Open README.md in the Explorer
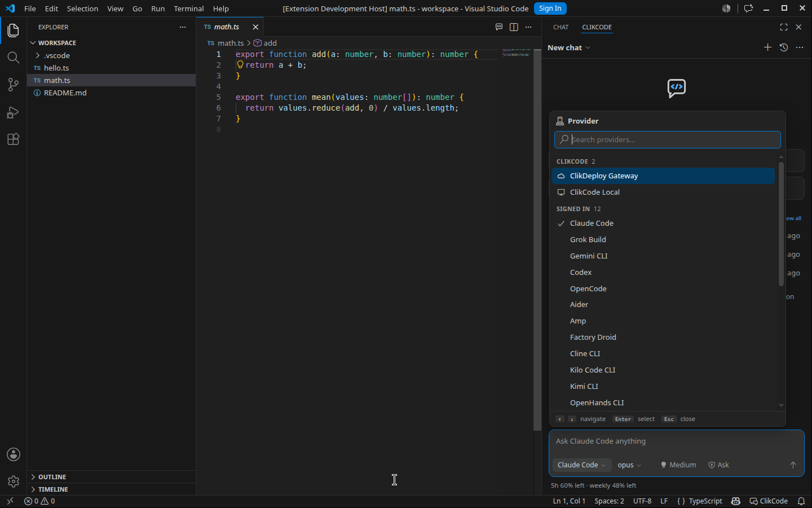Viewport: 812px width, 508px height. click(111, 93)
